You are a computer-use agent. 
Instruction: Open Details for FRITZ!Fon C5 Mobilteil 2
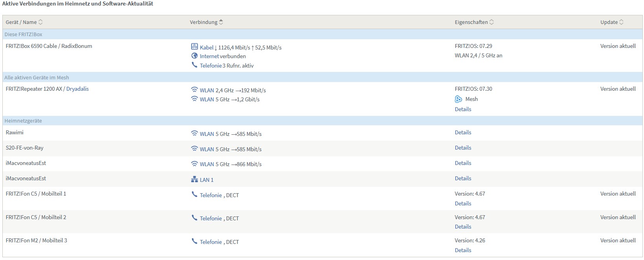(x=463, y=227)
